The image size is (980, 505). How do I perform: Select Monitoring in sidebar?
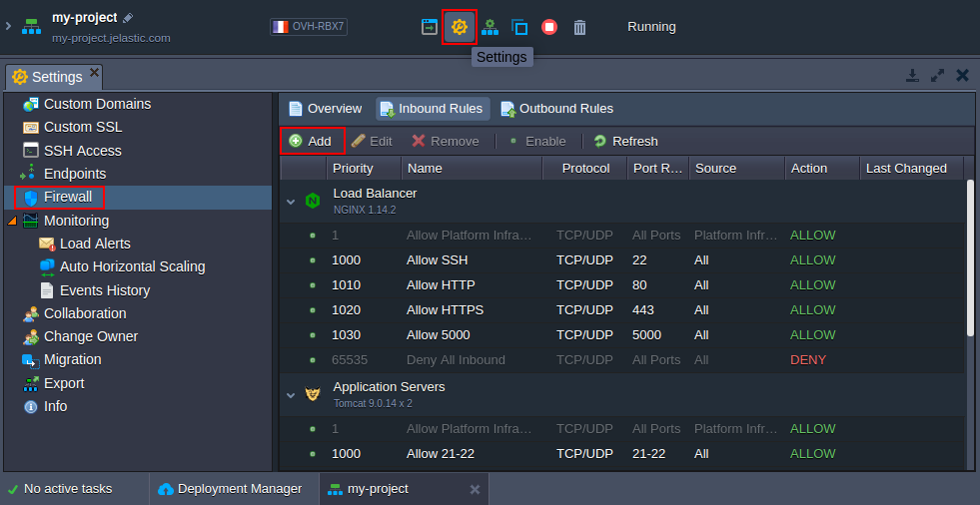point(76,221)
